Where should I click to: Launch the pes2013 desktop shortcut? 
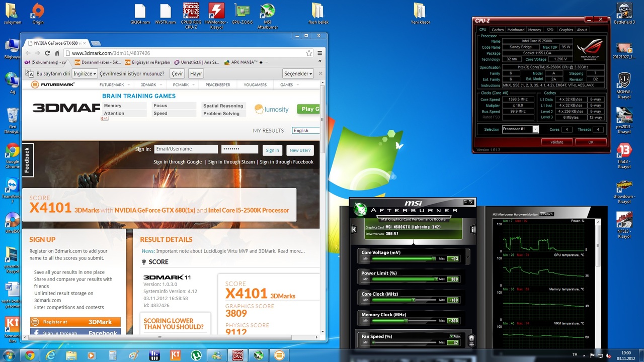pos(624,120)
